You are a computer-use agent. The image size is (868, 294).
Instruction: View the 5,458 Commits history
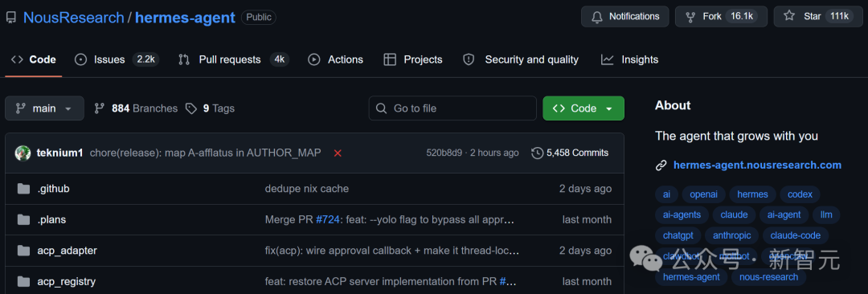(570, 153)
